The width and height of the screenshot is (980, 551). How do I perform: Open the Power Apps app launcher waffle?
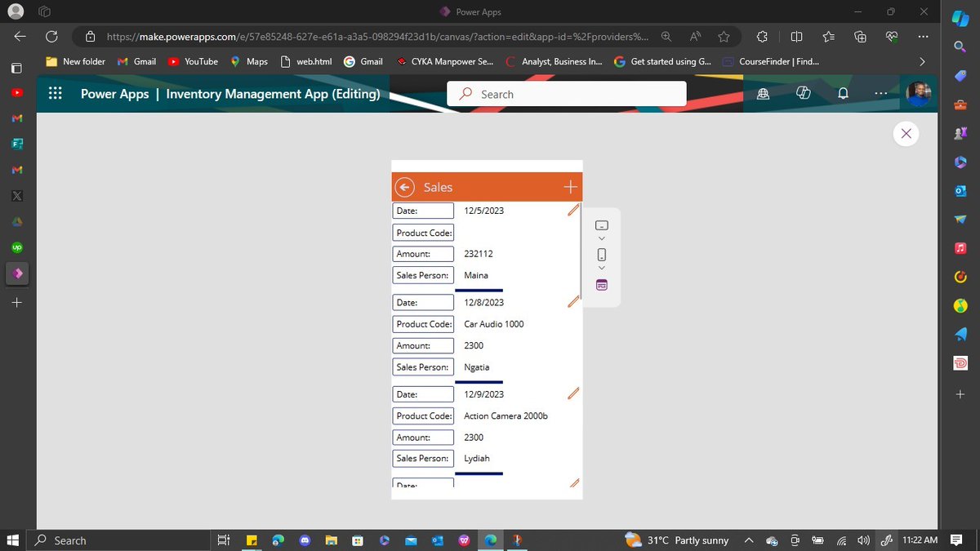click(x=56, y=94)
